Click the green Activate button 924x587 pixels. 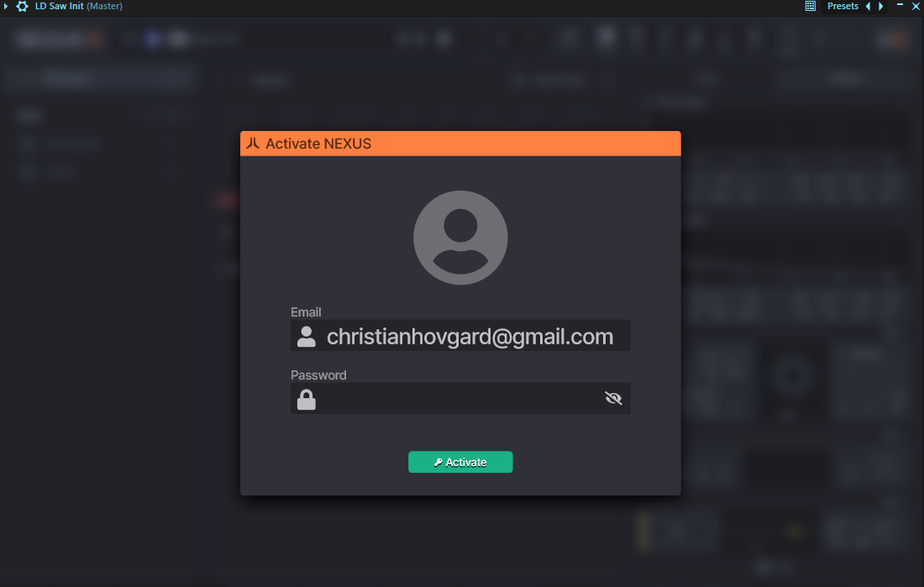pos(460,462)
